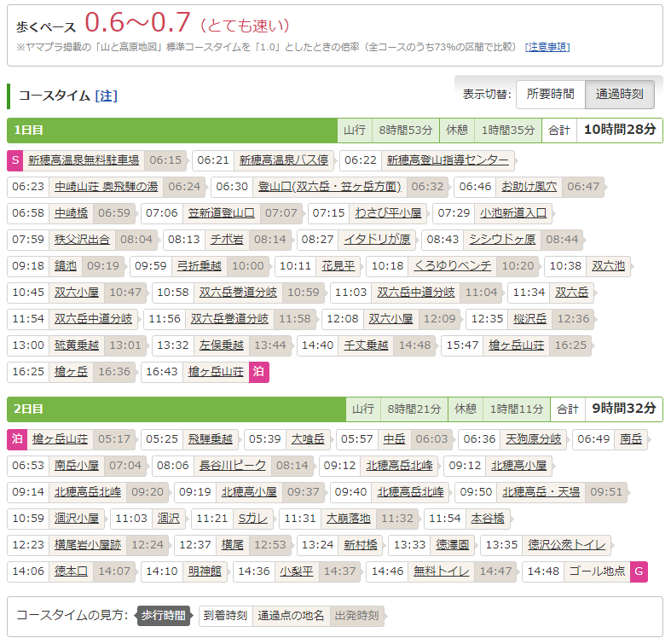Open 新穂高温泉バス停 link
671x644 pixels.
point(284,160)
